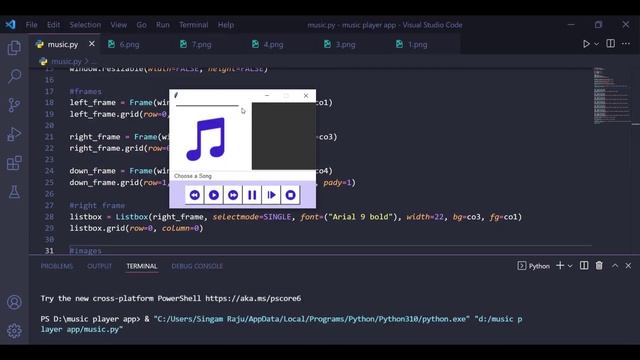Switch to the 4.png tab

coord(273,44)
